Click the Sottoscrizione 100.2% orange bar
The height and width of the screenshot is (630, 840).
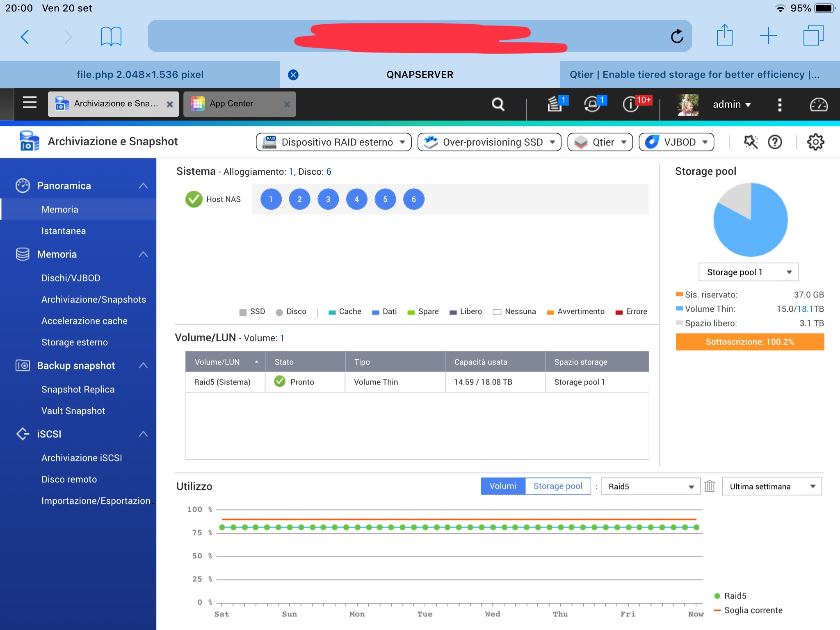coord(749,342)
